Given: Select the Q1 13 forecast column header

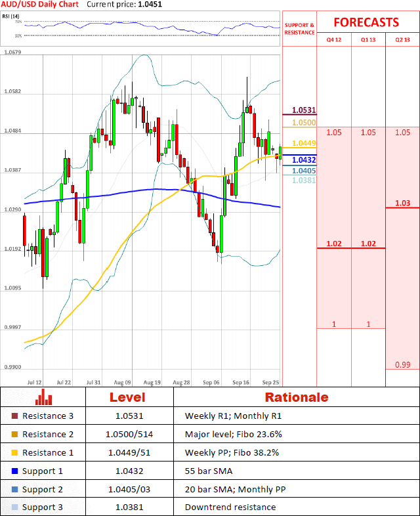Looking at the screenshot, I should (368, 39).
